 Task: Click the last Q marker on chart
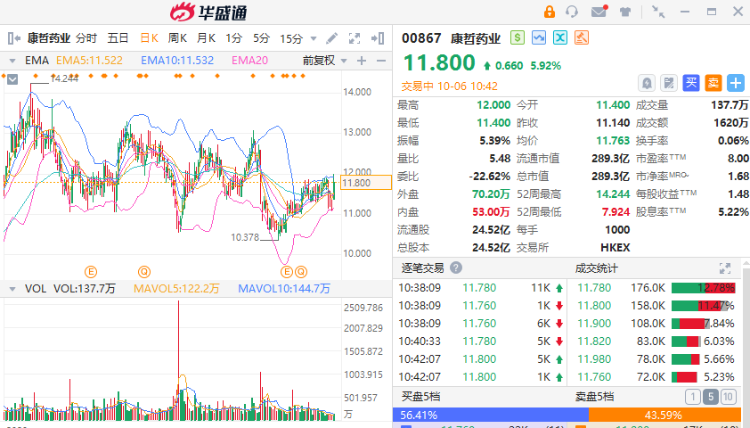(301, 272)
